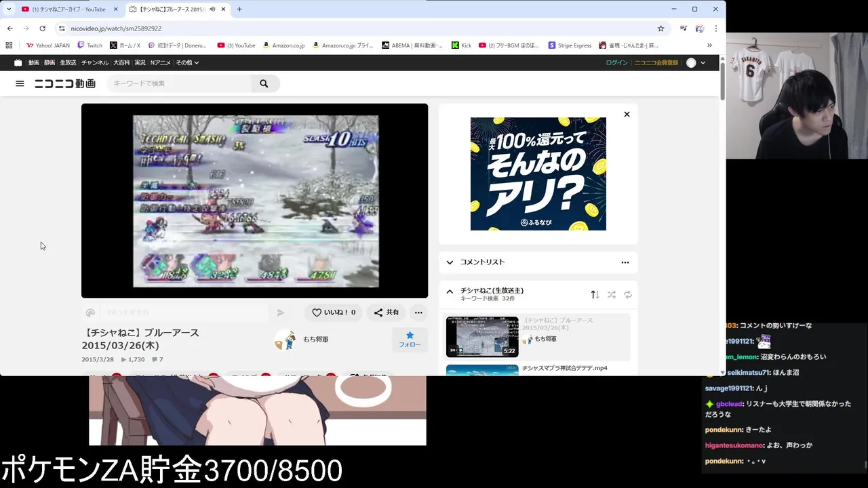The width and height of the screenshot is (868, 488).
Task: Open the Chrome apps grid icon
Action: pos(9,45)
